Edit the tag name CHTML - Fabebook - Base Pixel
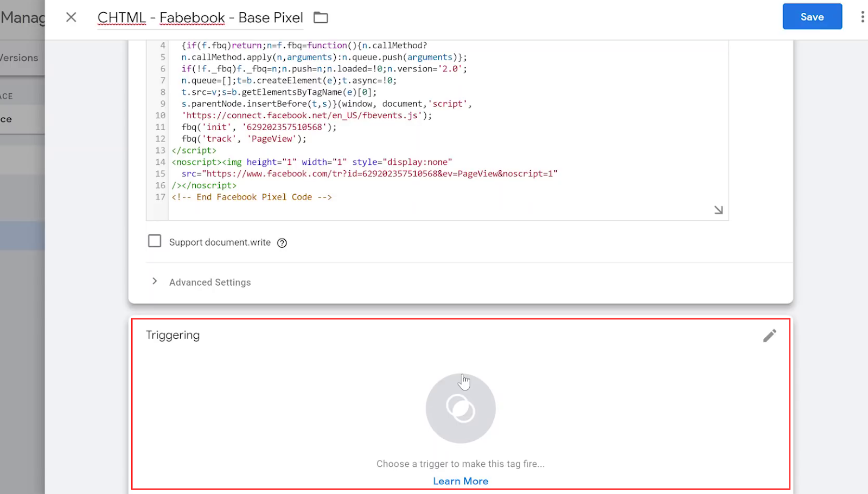The width and height of the screenshot is (868, 494). 200,18
